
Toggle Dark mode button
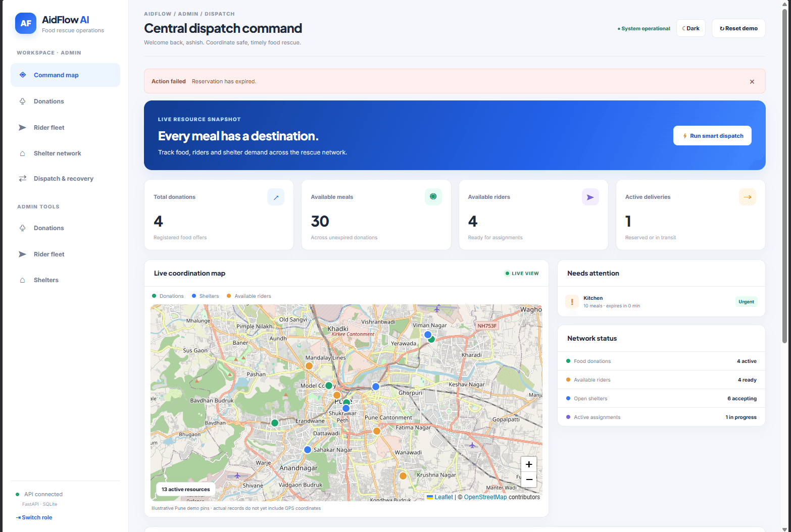pyautogui.click(x=690, y=28)
